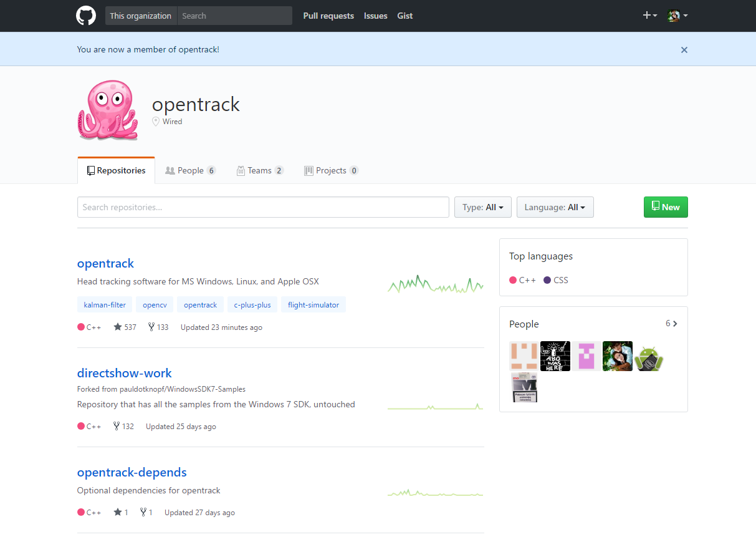Open the opentrack octopus avatar
756x542 pixels.
[x=107, y=110]
